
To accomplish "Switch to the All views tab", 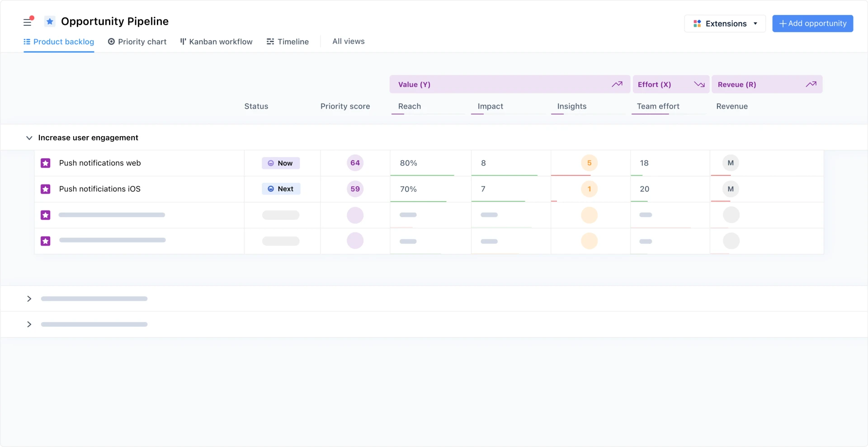I will pos(348,41).
